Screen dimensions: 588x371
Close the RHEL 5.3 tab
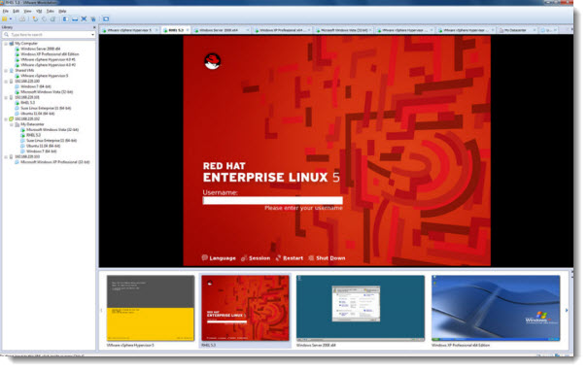[x=188, y=30]
